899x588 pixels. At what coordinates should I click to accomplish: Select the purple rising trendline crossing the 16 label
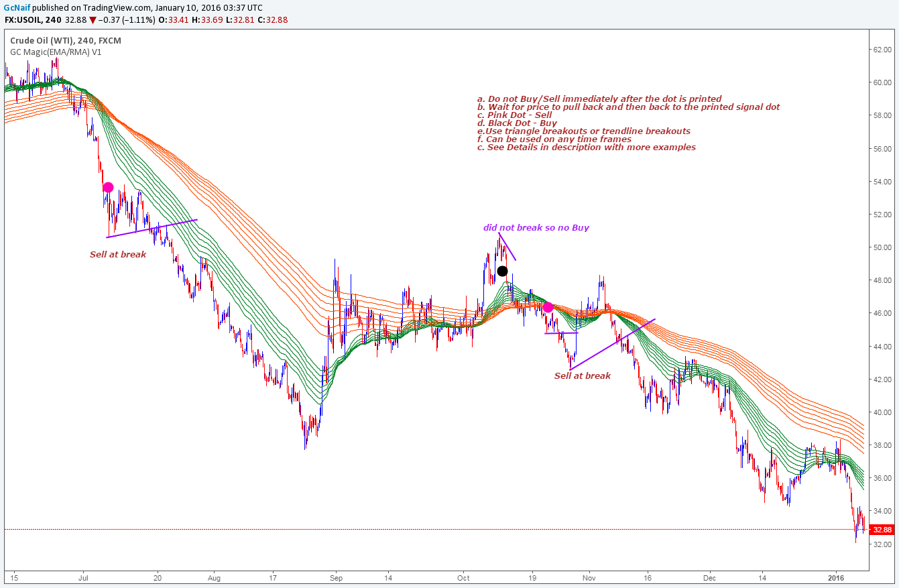[x=612, y=345]
